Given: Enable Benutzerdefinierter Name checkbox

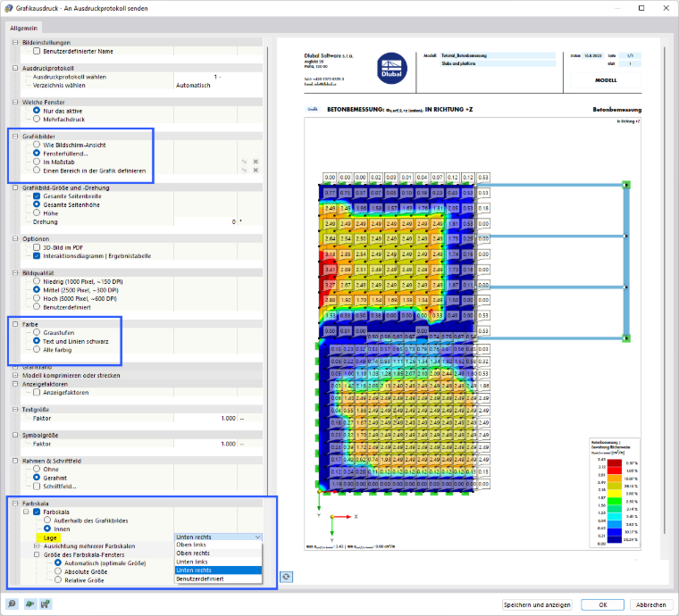Looking at the screenshot, I should 37,51.
